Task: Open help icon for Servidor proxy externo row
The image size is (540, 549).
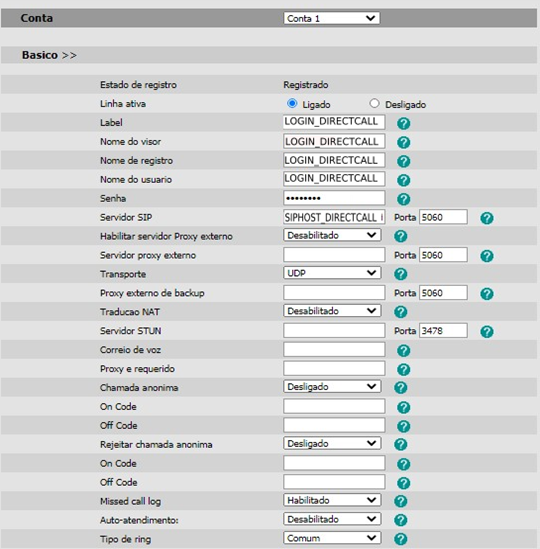Action: coord(487,256)
